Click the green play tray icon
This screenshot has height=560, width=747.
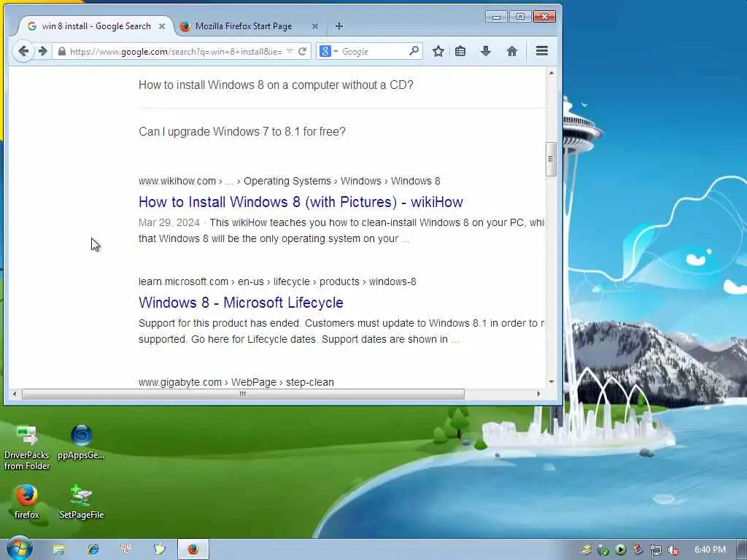[620, 550]
